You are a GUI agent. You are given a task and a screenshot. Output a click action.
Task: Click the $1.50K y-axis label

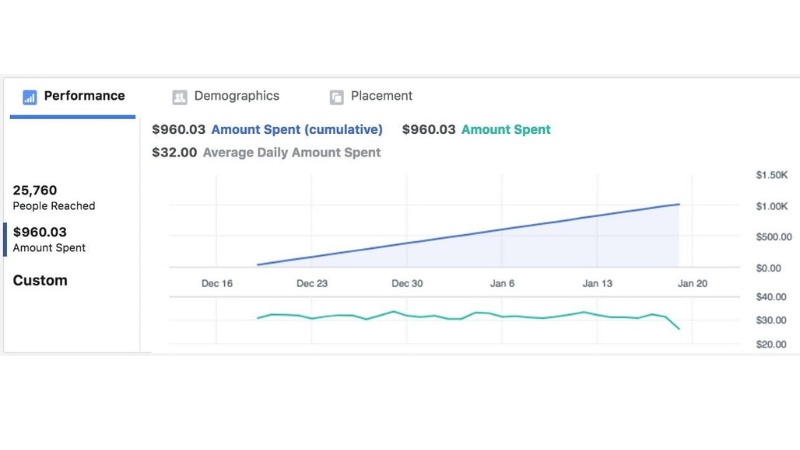pos(773,175)
